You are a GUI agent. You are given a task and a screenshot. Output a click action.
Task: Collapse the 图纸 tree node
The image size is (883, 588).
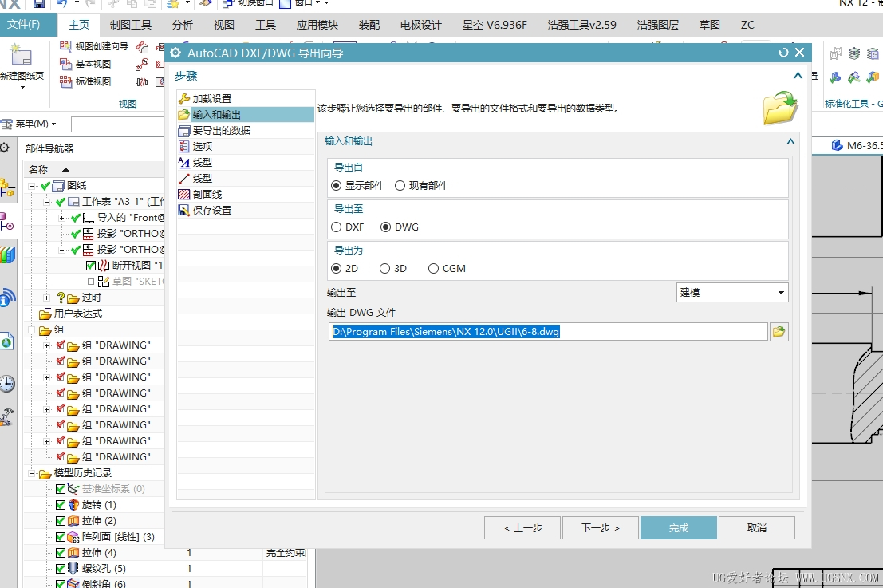point(32,186)
